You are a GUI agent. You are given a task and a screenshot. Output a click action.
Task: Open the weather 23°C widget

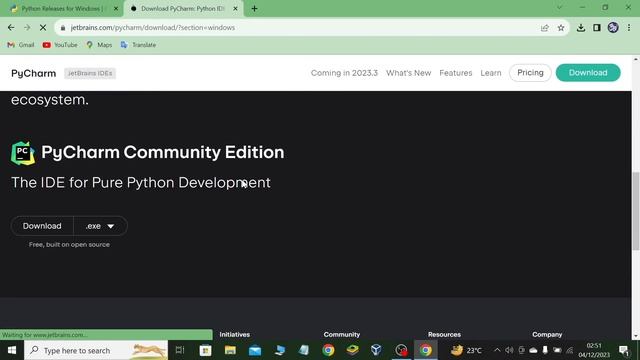click(x=466, y=350)
